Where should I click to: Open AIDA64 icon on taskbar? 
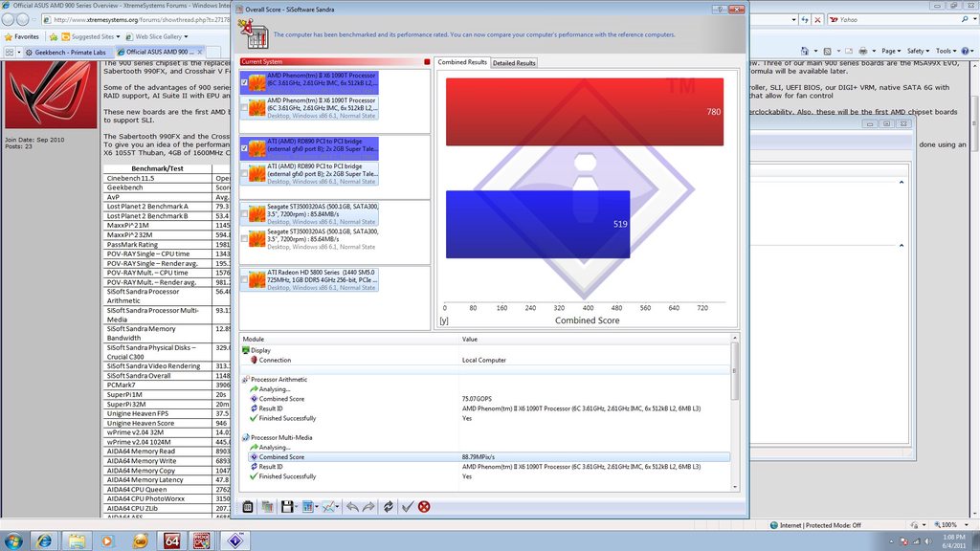[172, 540]
